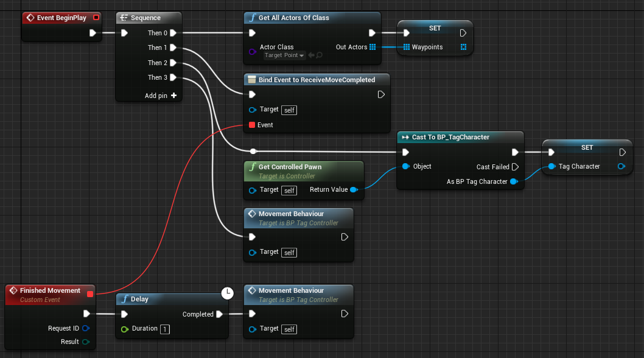Open the self Target dropdown on Get Controlled Pawn
Image resolution: width=644 pixels, height=358 pixels.
[x=289, y=190]
